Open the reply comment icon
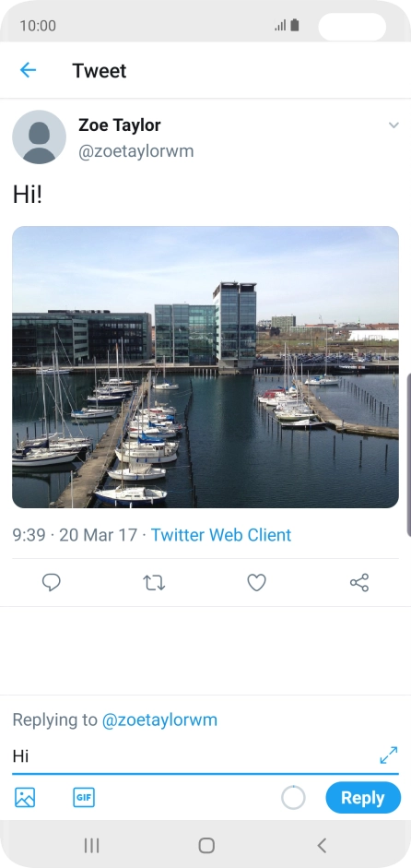The height and width of the screenshot is (868, 411). point(52,582)
